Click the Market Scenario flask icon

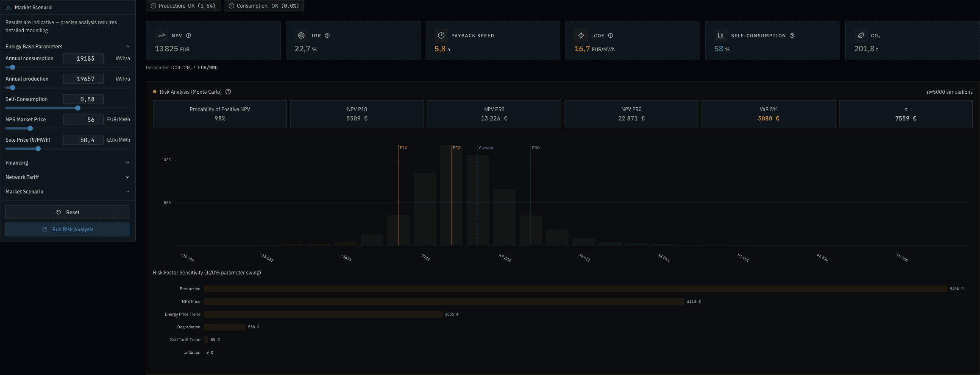[x=8, y=7]
